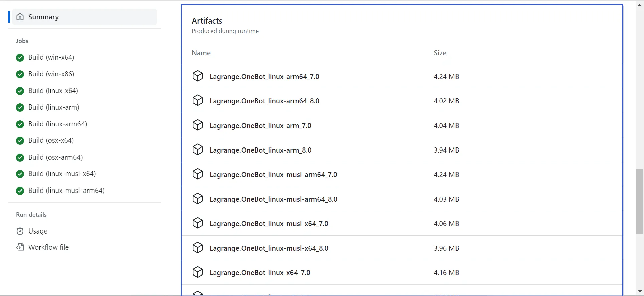644x296 pixels.
Task: Click the success check icon for Build (win-x64)
Action: (x=20, y=58)
